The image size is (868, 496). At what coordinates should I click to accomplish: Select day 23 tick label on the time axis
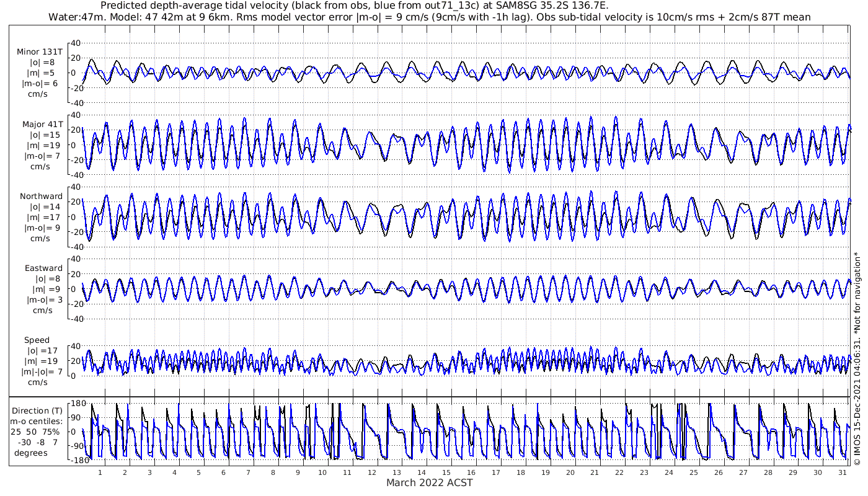(x=644, y=472)
